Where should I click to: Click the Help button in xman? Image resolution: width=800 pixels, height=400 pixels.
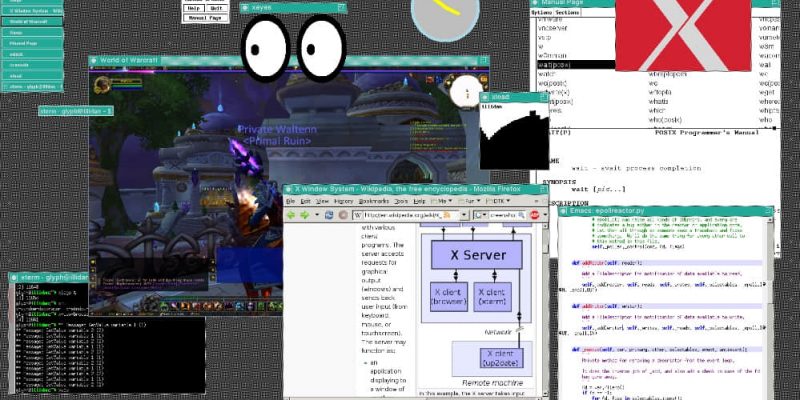193,8
